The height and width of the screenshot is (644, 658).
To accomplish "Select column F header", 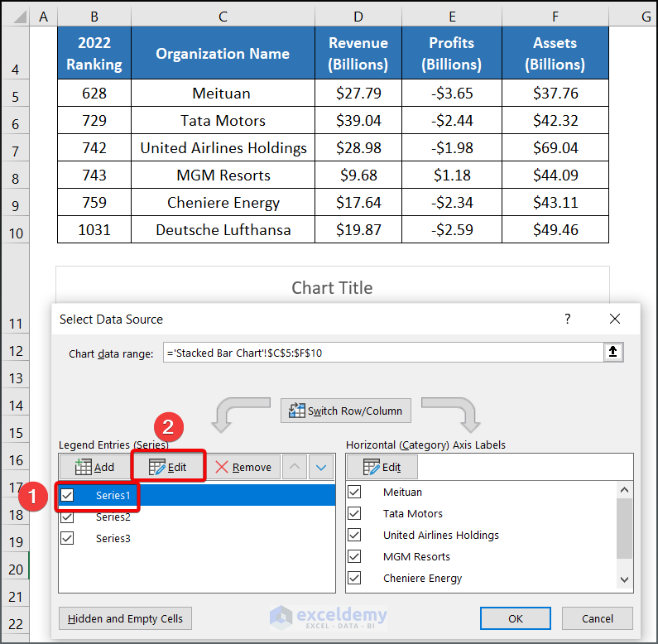I will pyautogui.click(x=555, y=17).
